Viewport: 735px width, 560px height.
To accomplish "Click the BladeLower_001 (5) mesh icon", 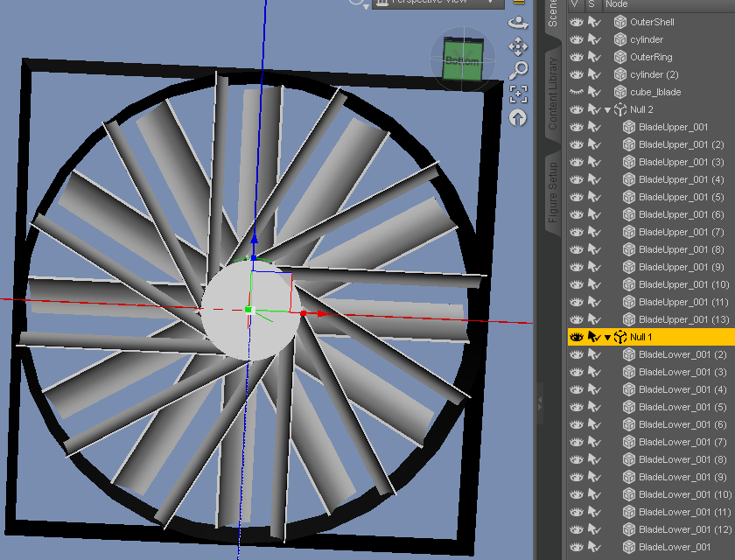I will tap(629, 407).
